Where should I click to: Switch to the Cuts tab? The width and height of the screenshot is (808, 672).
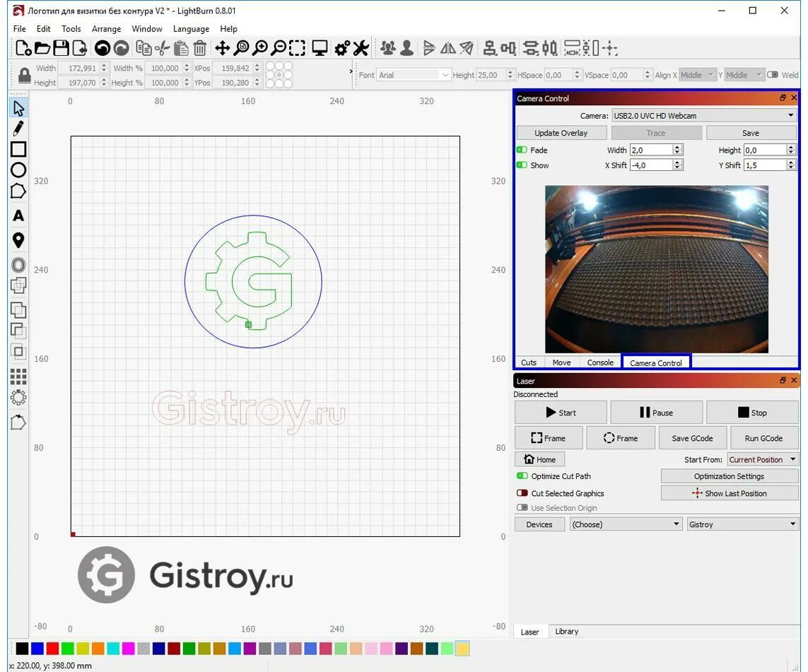[x=529, y=362]
